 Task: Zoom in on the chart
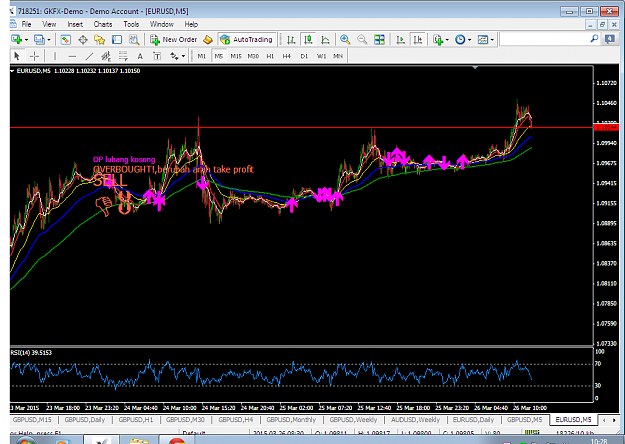(345, 39)
